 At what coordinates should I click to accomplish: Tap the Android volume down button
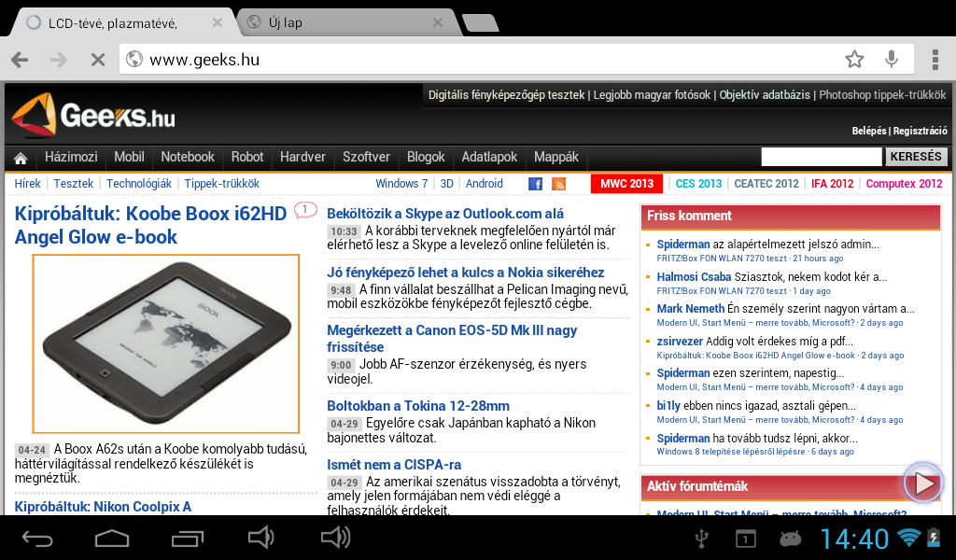(x=261, y=538)
